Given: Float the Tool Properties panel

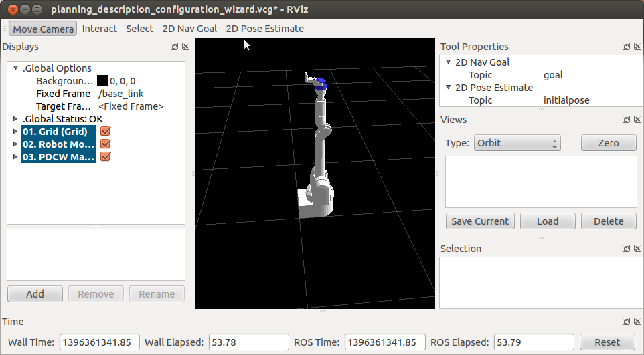Looking at the screenshot, I should click(626, 47).
